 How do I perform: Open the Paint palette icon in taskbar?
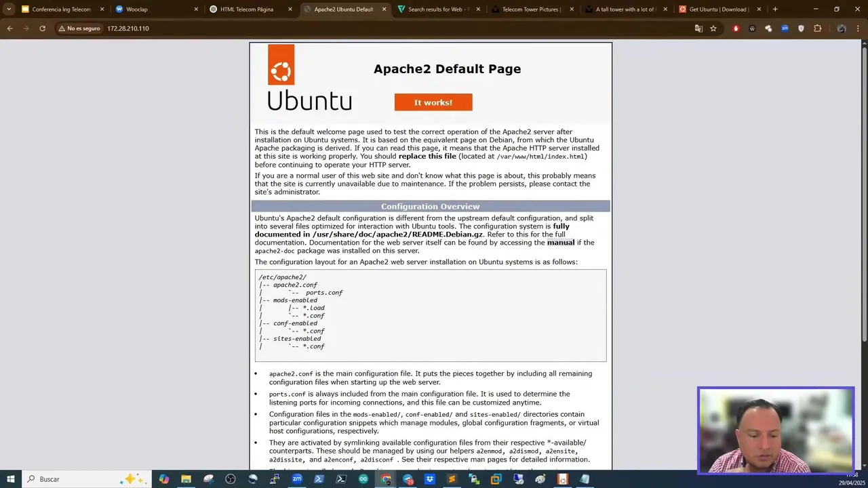tap(540, 479)
